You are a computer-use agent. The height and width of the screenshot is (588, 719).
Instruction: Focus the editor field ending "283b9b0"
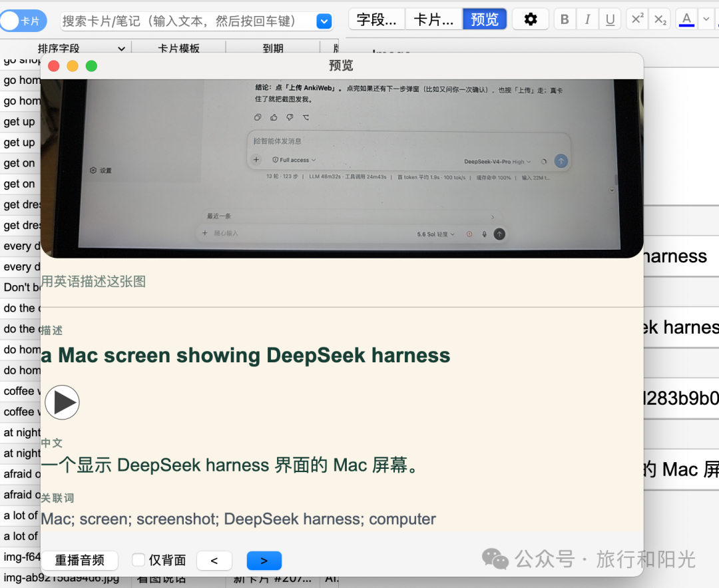tap(682, 398)
